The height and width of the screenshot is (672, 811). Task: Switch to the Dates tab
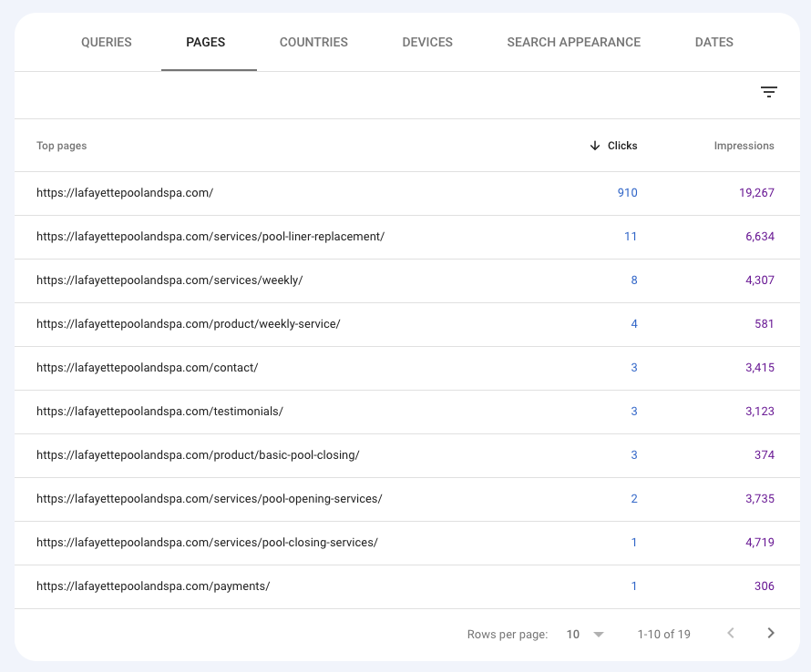tap(713, 43)
